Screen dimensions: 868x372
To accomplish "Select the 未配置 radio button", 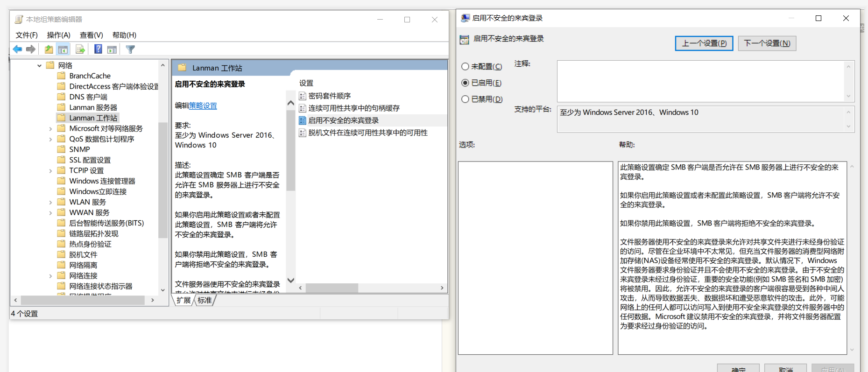I will coord(465,67).
